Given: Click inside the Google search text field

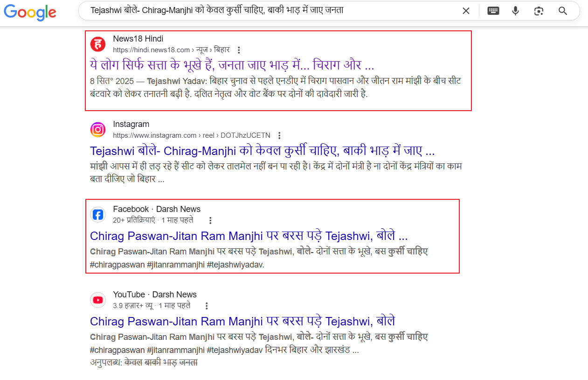Looking at the screenshot, I should click(266, 10).
